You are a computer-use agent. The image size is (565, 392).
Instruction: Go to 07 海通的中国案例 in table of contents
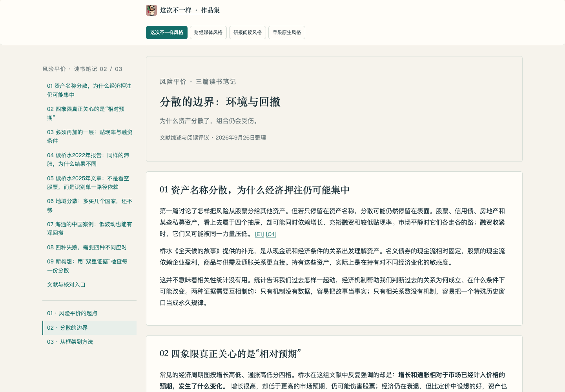(x=89, y=229)
